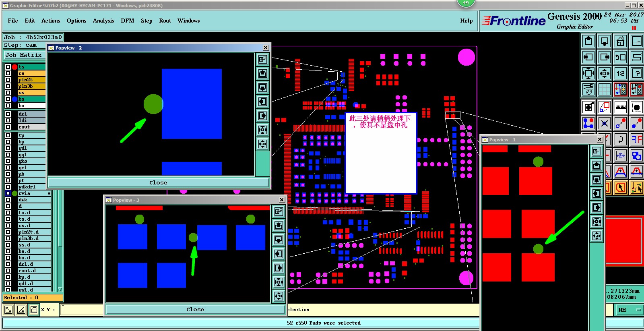The width and height of the screenshot is (644, 331).
Task: Click the pan up view icon
Action: pyautogui.click(x=588, y=41)
